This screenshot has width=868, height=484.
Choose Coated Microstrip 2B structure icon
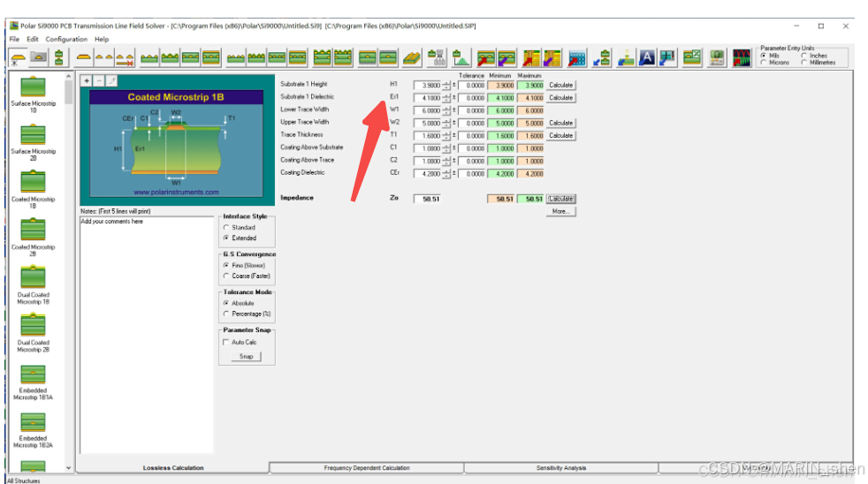[34, 238]
